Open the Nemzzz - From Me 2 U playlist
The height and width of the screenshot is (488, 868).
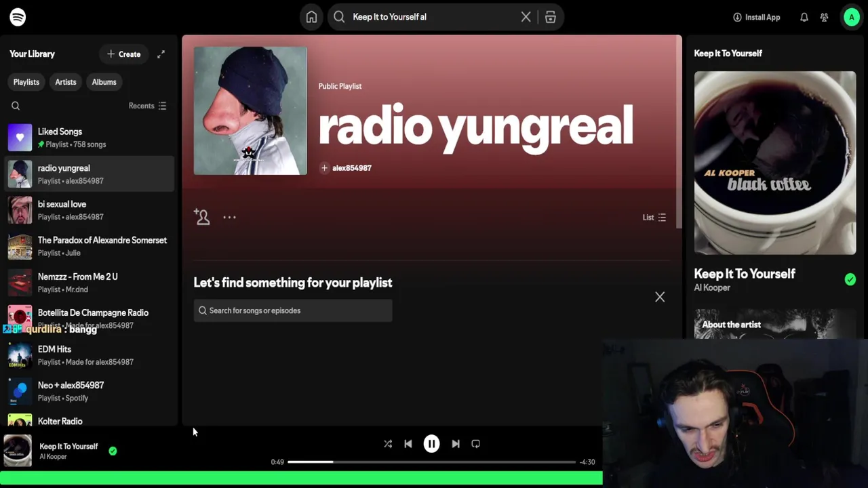point(90,283)
